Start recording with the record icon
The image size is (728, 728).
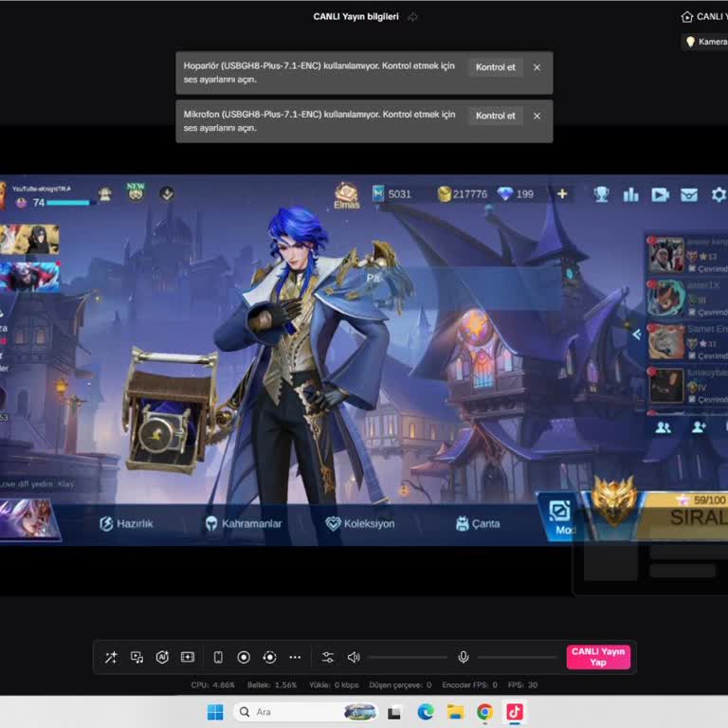(x=244, y=657)
